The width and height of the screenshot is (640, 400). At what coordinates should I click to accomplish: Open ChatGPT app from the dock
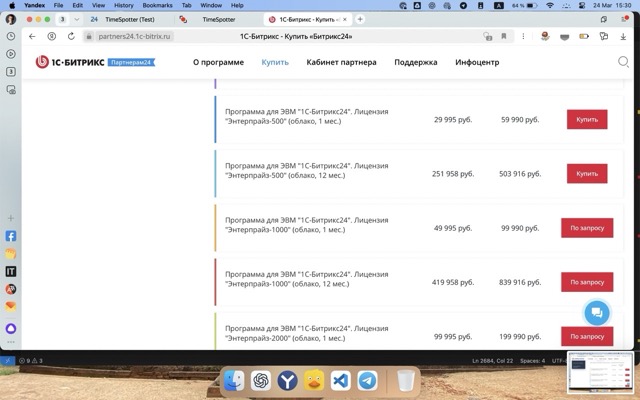(260, 381)
